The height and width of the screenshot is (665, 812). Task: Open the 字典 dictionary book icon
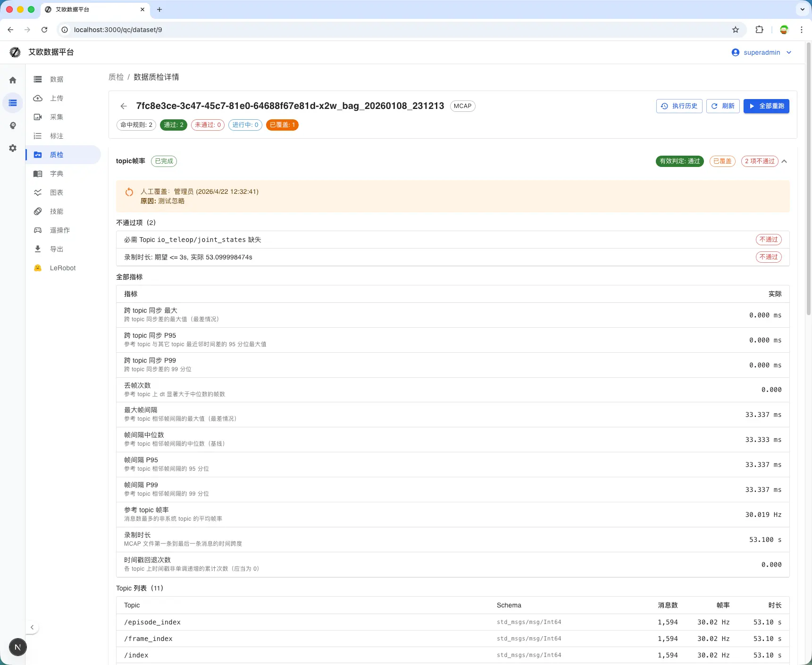38,174
